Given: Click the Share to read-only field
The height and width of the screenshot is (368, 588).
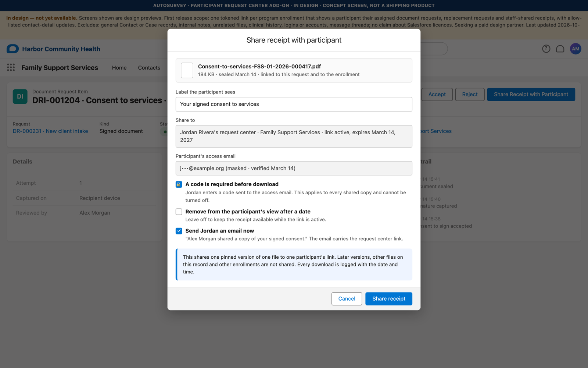Looking at the screenshot, I should [x=294, y=136].
